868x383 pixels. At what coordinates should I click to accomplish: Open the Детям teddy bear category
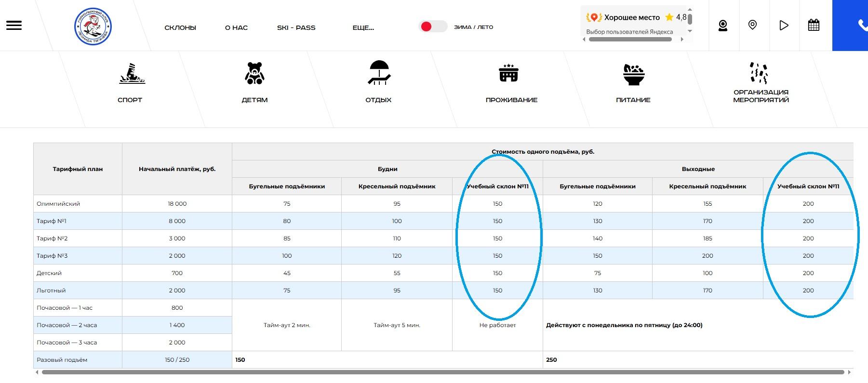pos(254,74)
